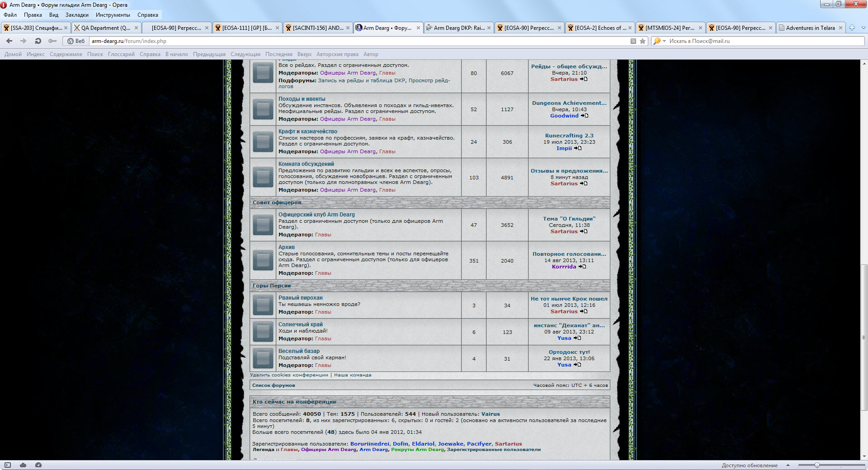Screen dimensions: 868x470
Task: Open the Солнечный край forum
Action: (300, 324)
